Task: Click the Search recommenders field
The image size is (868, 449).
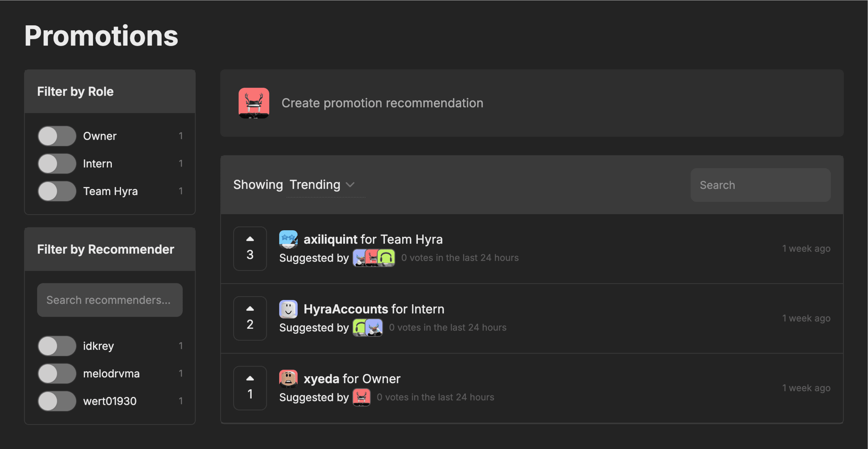Action: (110, 300)
